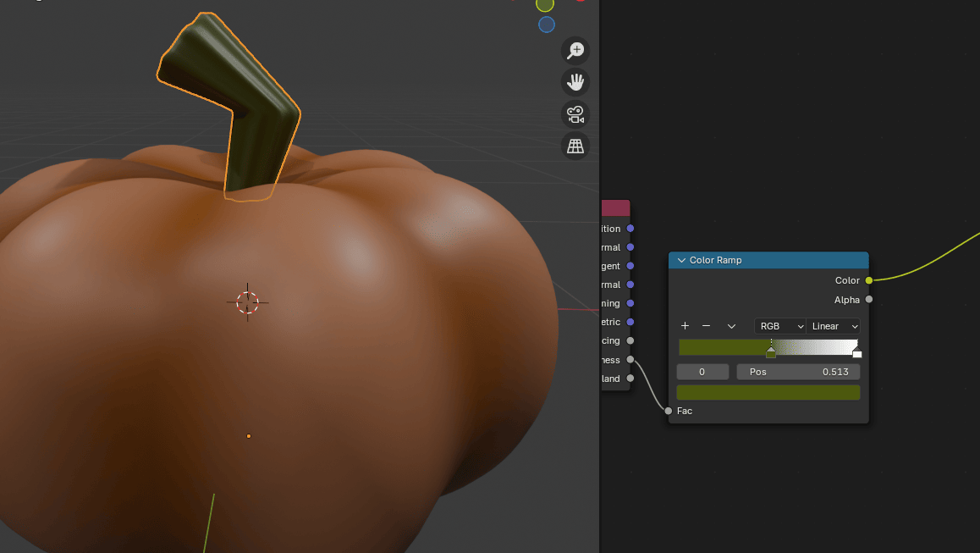Open the color ramp tools chevron menu
The width and height of the screenshot is (980, 553).
(x=731, y=326)
